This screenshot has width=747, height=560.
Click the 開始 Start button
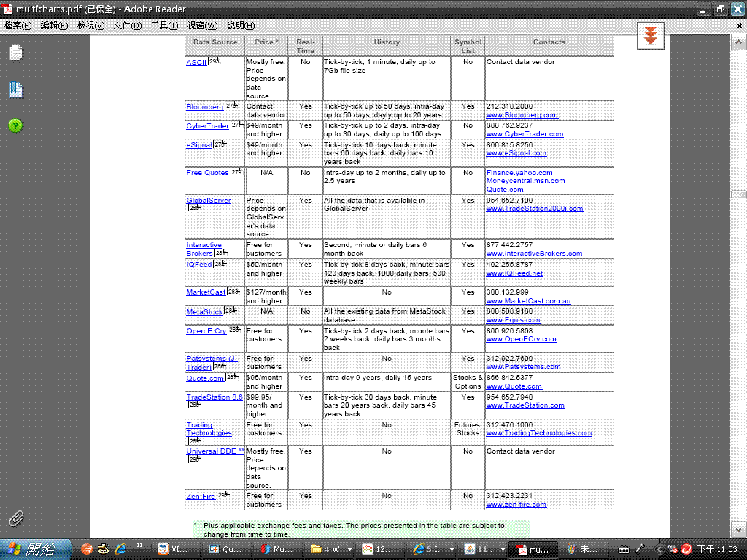coord(35,550)
